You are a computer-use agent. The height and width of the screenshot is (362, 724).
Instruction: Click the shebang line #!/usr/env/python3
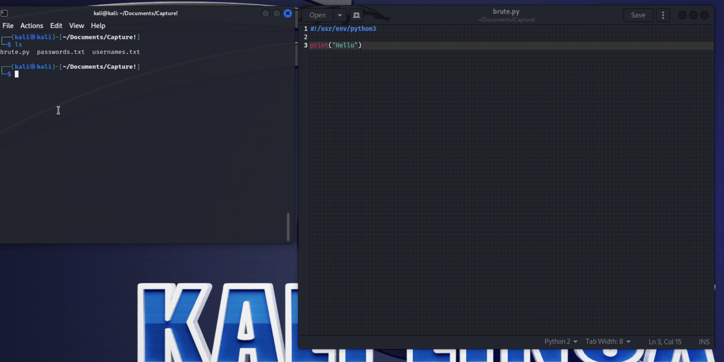click(x=344, y=29)
